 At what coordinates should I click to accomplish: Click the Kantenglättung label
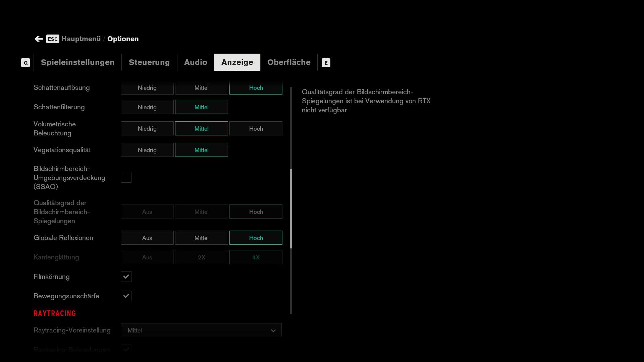56,257
